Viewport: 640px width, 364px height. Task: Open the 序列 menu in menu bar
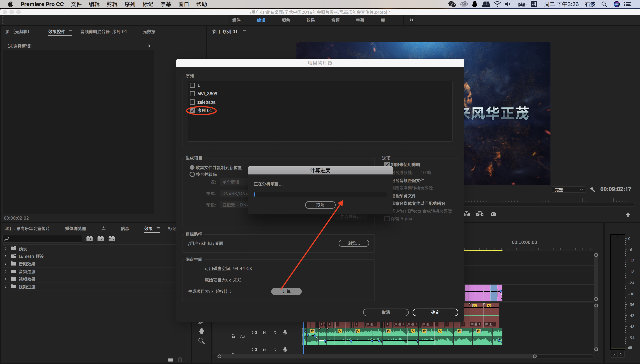coord(130,4)
